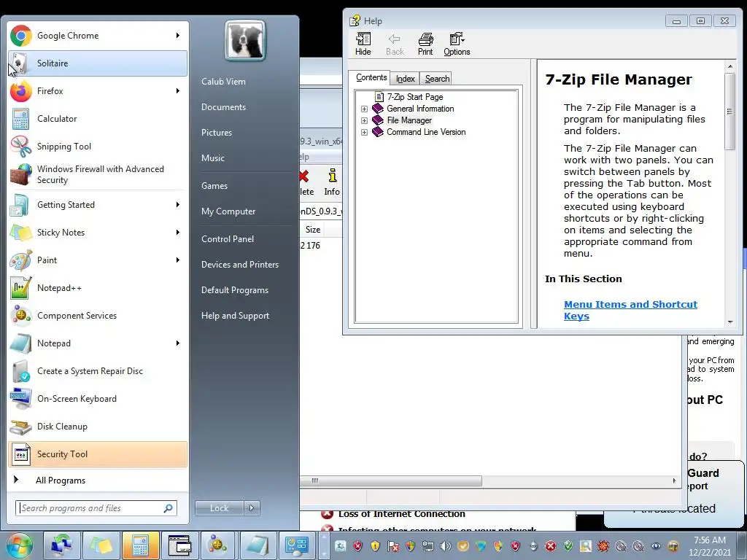747x560 pixels.
Task: Switch to the Index tab in Help
Action: coord(406,79)
